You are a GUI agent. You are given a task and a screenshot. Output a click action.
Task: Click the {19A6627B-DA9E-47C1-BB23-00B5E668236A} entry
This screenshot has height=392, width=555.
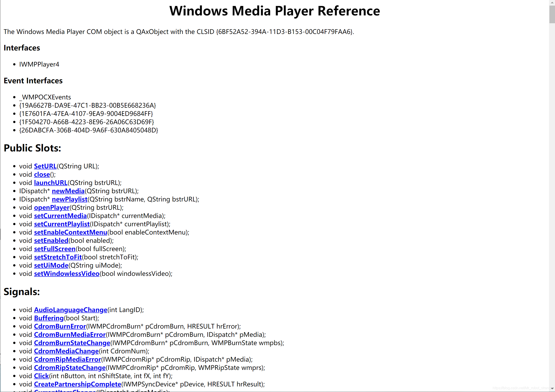(88, 105)
